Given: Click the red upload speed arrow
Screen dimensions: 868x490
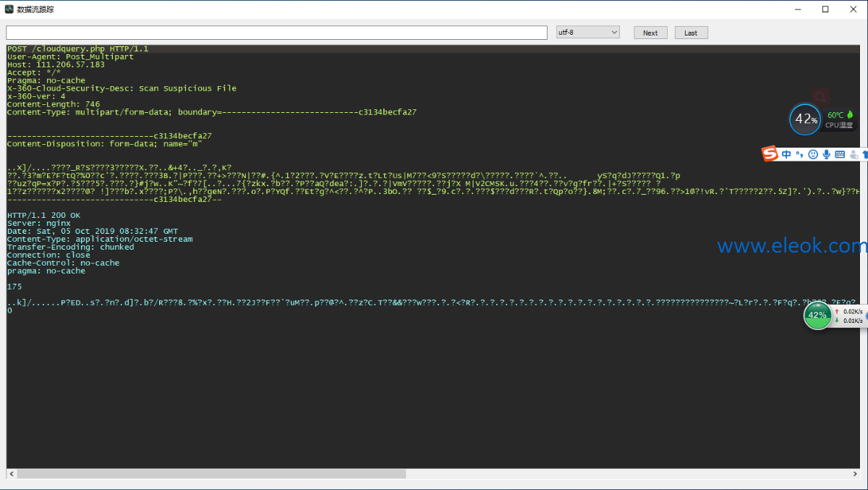Looking at the screenshot, I should point(837,311).
